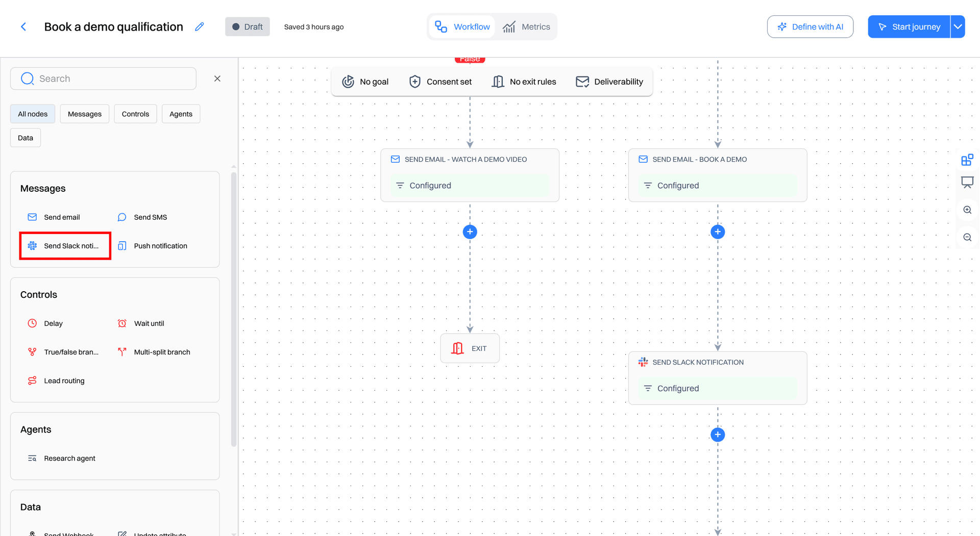Select the Send Slack notification node
The height and width of the screenshot is (536, 980).
pyautogui.click(x=65, y=246)
